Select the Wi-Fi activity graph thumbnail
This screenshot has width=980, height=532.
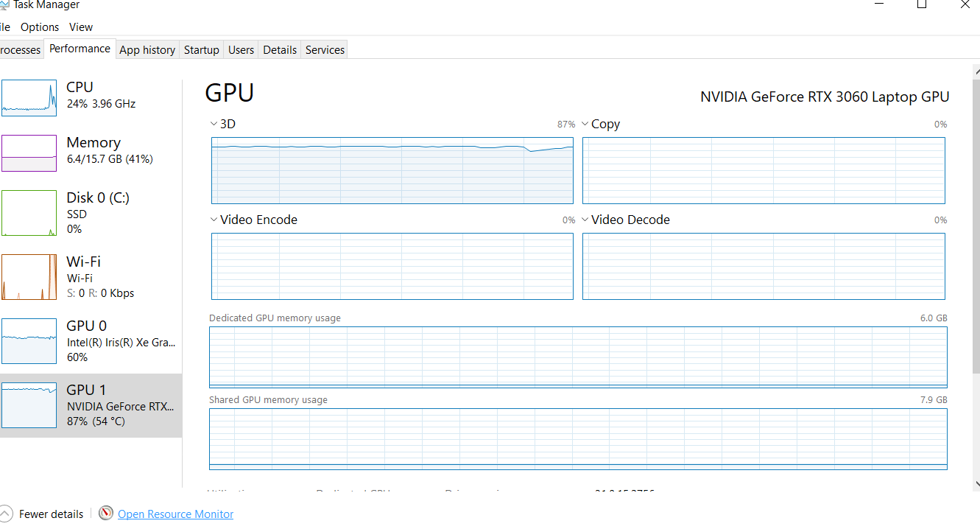(29, 277)
